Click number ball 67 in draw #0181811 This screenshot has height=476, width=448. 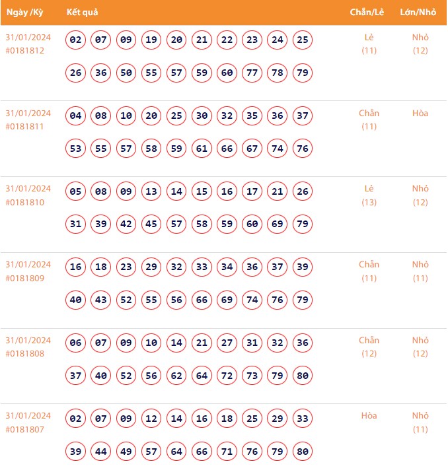[252, 149]
